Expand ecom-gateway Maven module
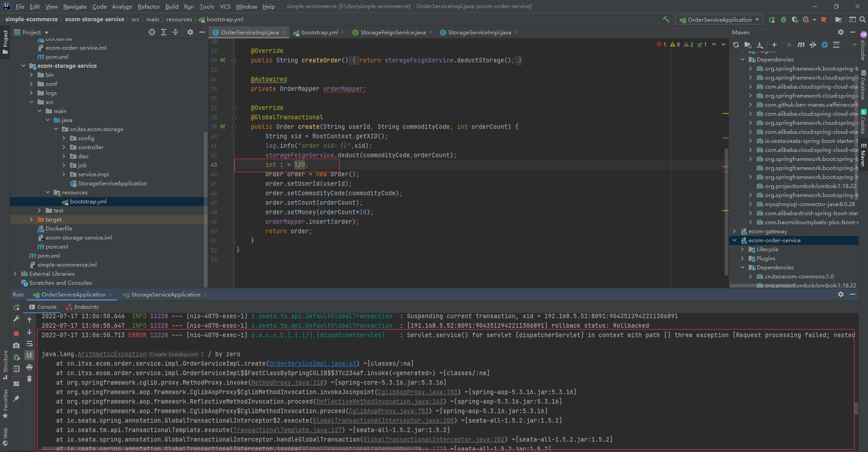Viewport: 868px width, 452px height. point(734,231)
